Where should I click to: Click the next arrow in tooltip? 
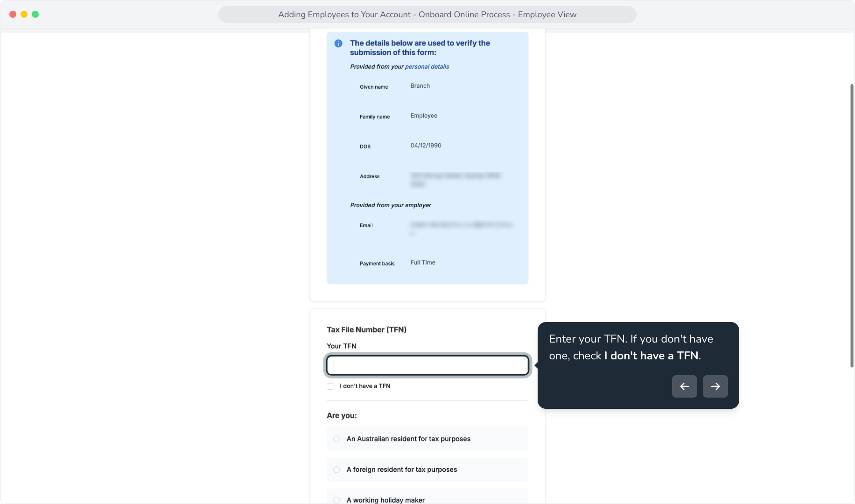point(715,386)
